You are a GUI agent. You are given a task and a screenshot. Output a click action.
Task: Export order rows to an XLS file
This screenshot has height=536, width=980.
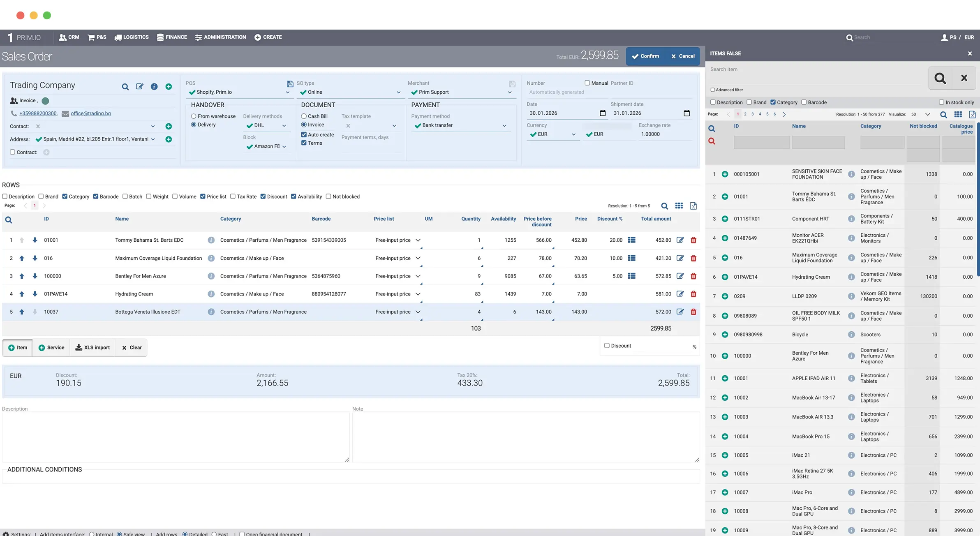click(x=693, y=206)
